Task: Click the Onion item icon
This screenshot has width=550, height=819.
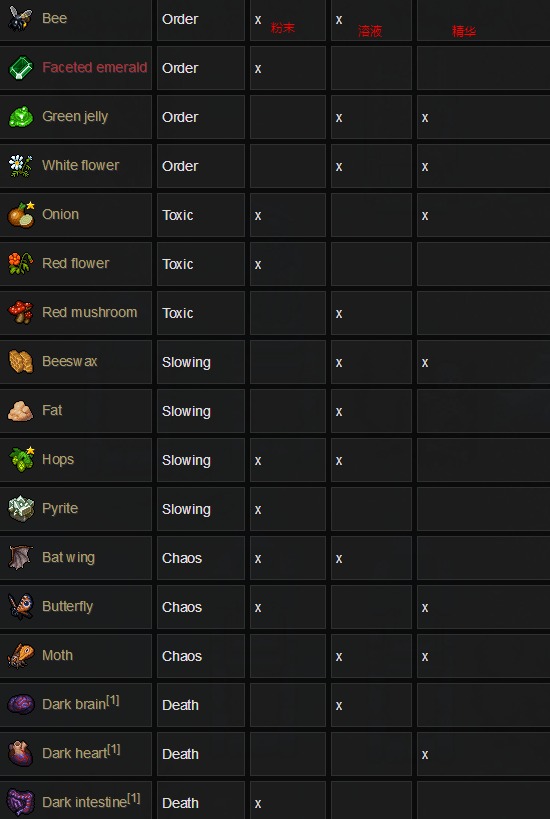Action: pos(21,215)
